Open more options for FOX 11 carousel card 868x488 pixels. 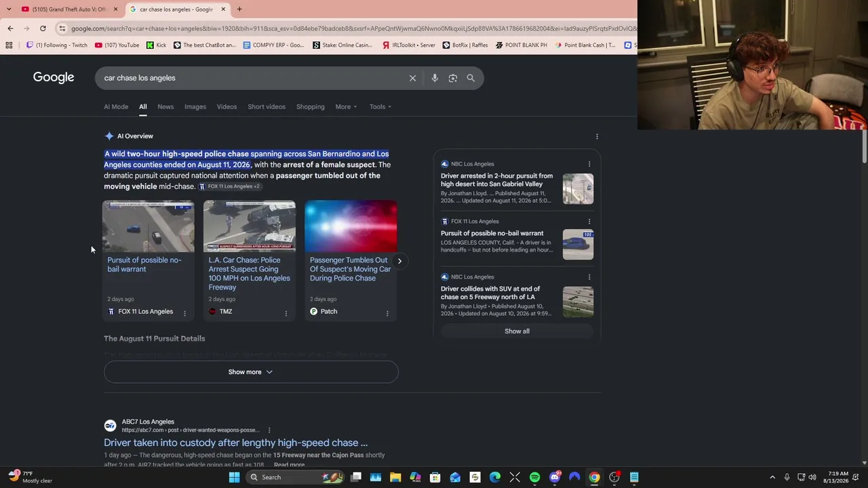[x=184, y=313]
